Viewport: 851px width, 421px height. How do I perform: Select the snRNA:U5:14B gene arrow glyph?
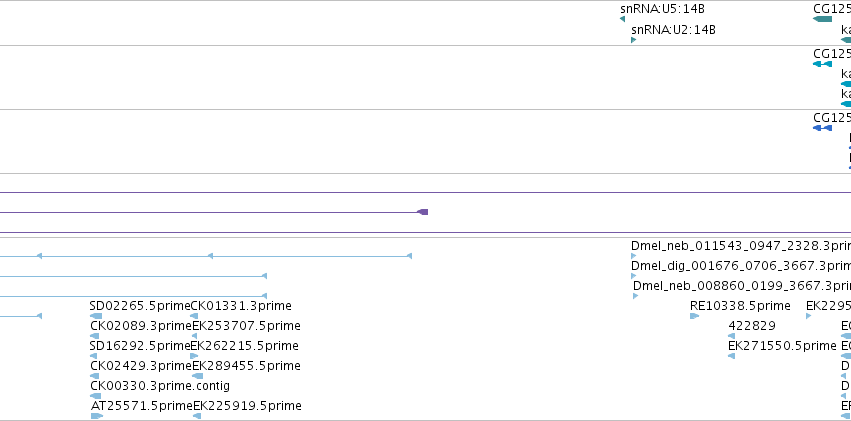click(623, 20)
